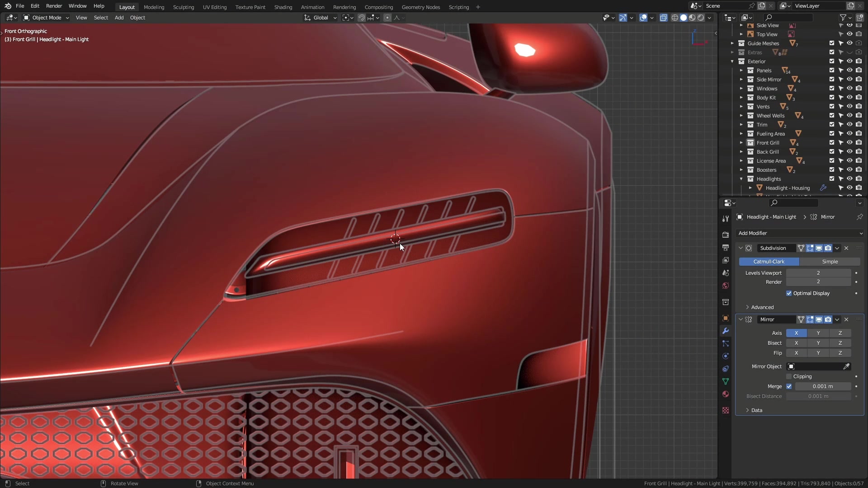Image resolution: width=868 pixels, height=488 pixels.
Task: Open the Particles properties tab icon
Action: point(726,343)
